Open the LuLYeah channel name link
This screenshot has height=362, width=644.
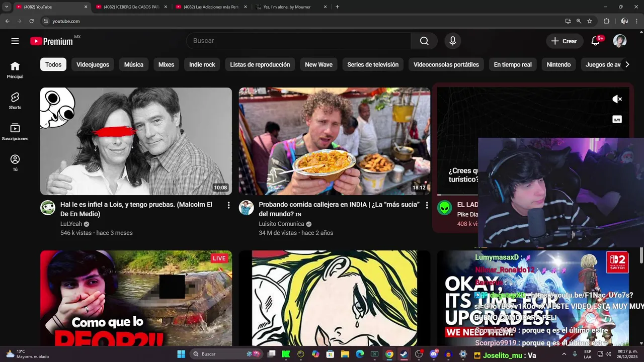coord(71,224)
